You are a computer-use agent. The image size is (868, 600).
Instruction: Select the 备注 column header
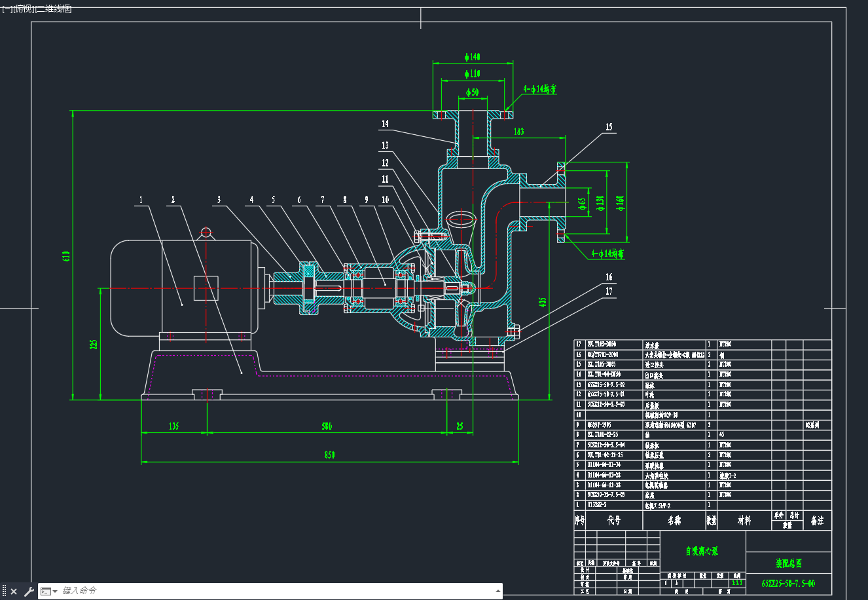(818, 521)
